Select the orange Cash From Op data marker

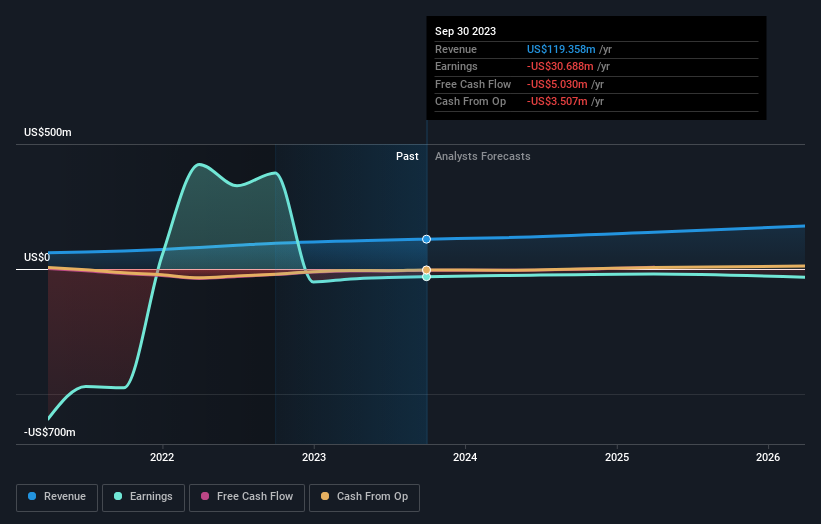pyautogui.click(x=427, y=270)
